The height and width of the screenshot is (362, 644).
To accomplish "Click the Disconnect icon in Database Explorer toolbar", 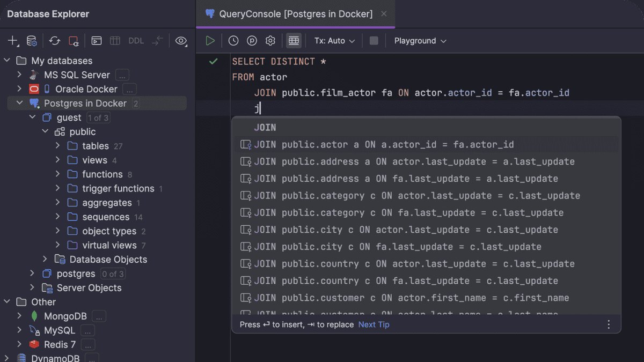I will point(74,41).
